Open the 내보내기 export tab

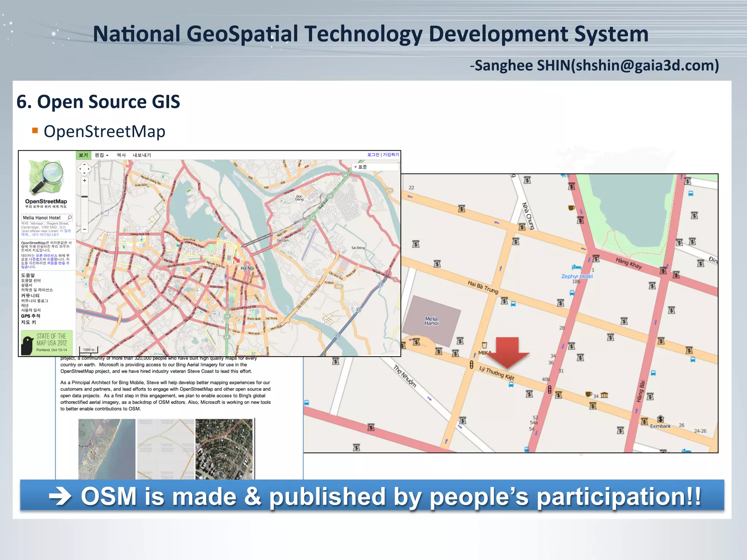pyautogui.click(x=142, y=155)
